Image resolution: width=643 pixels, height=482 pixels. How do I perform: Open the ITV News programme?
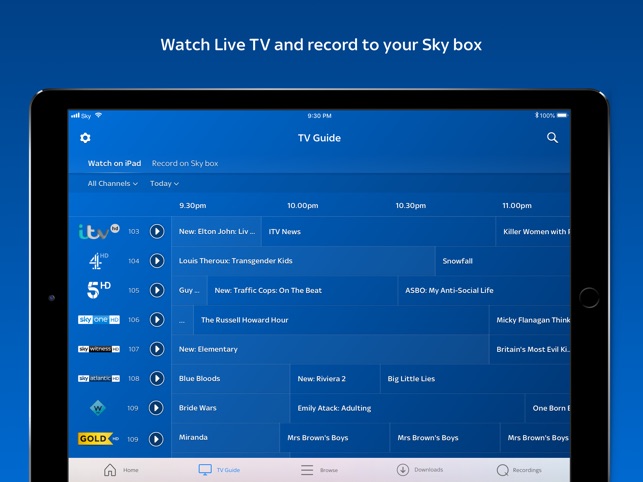[x=378, y=231]
